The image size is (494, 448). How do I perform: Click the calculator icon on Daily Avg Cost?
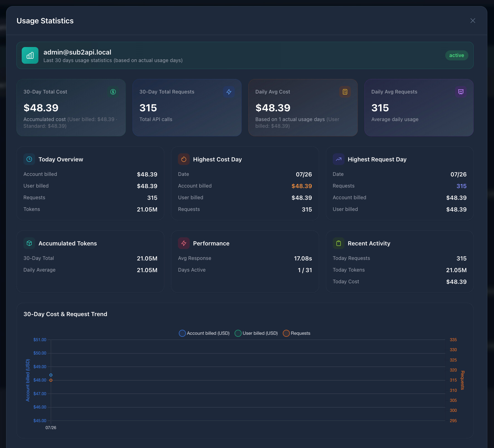coord(345,92)
